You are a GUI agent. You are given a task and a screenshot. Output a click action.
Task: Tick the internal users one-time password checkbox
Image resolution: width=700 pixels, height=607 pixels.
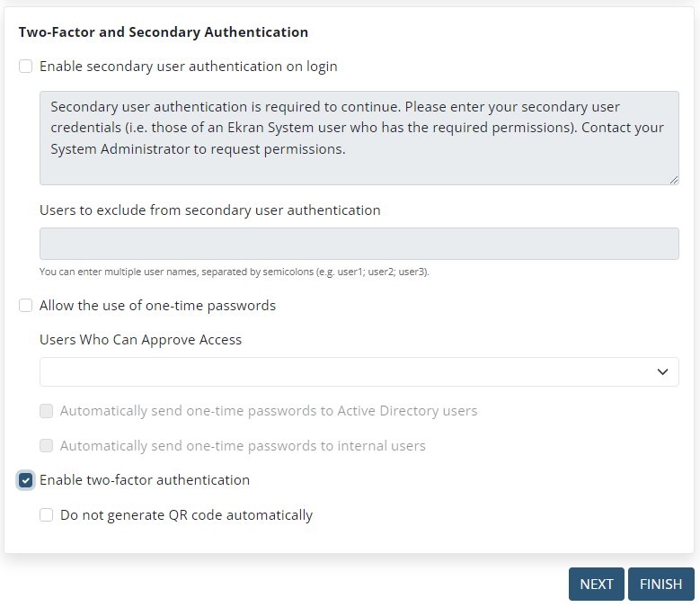[x=47, y=445]
